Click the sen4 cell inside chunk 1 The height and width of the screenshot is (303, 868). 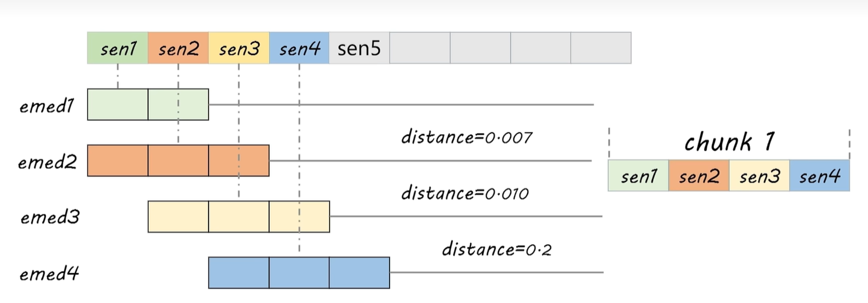(819, 176)
